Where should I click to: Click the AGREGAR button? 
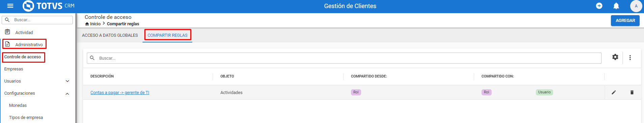tap(625, 21)
